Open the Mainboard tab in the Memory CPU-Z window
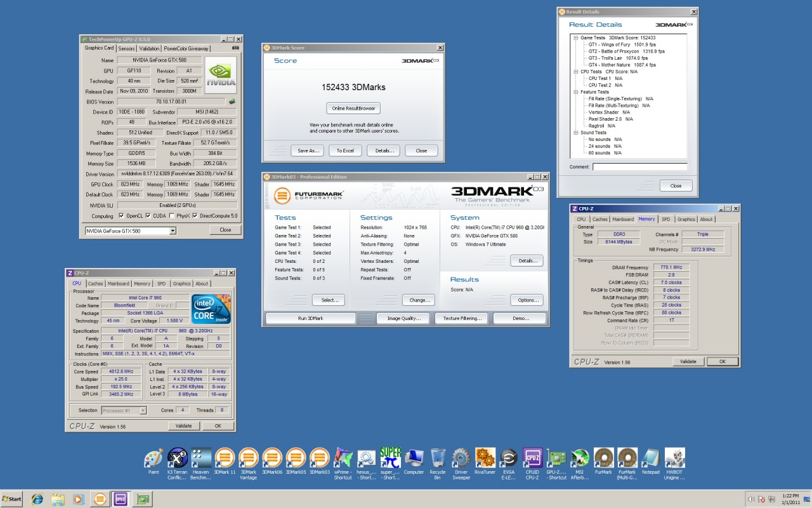The height and width of the screenshot is (508, 812). pos(622,219)
